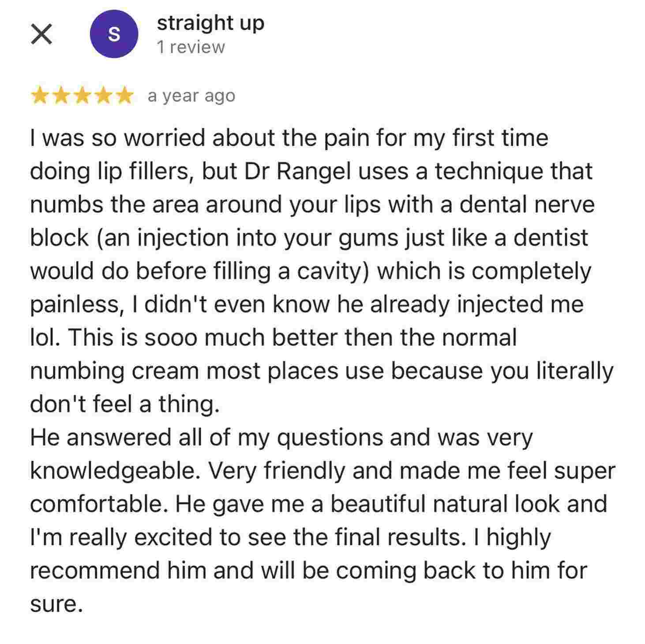Image resolution: width=645 pixels, height=644 pixels.
Task: Close the review with the X icon
Action: click(42, 34)
